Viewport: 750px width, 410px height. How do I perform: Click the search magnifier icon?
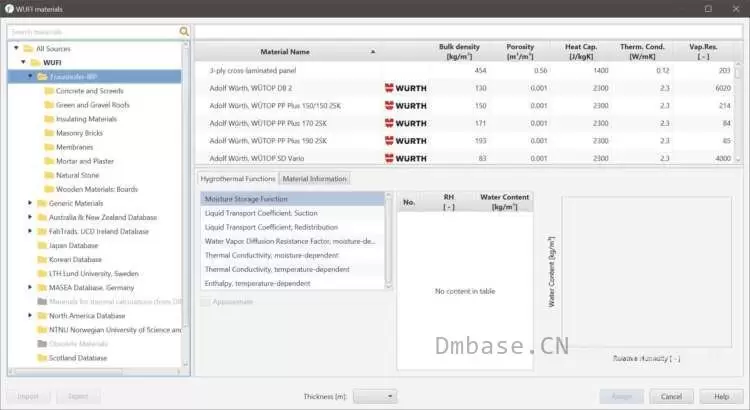tap(184, 32)
